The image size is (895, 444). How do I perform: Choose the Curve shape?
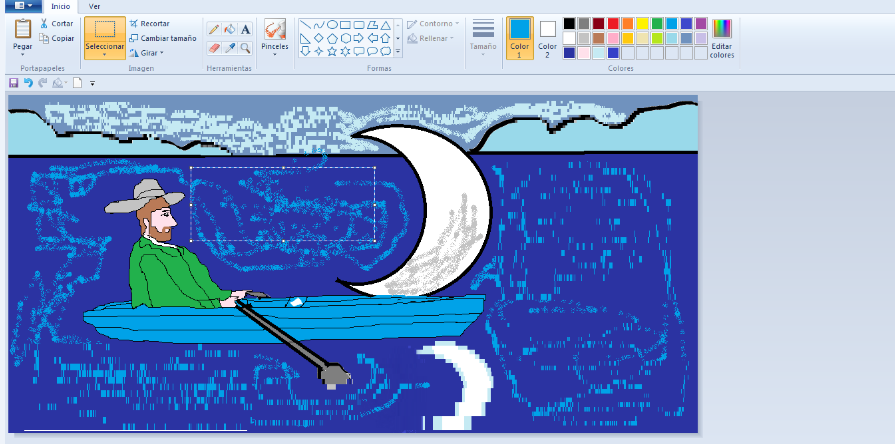(319, 25)
